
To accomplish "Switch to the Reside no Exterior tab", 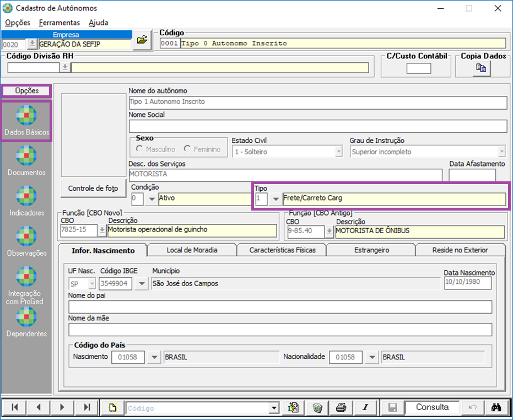I will tap(460, 250).
